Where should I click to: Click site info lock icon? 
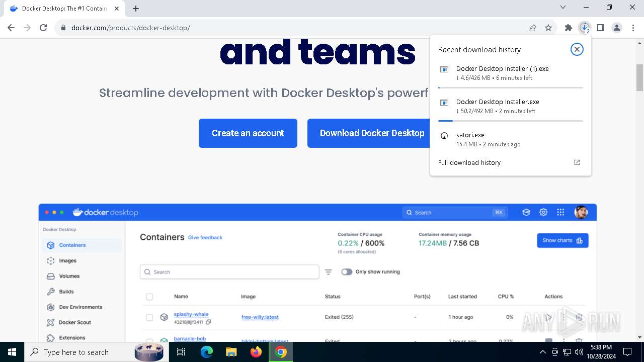pyautogui.click(x=63, y=28)
